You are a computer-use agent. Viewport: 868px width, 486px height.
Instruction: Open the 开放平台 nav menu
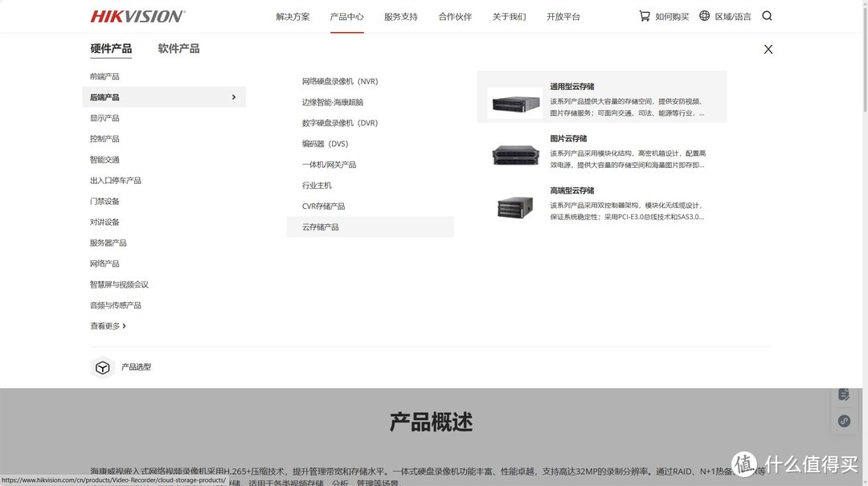coord(563,17)
